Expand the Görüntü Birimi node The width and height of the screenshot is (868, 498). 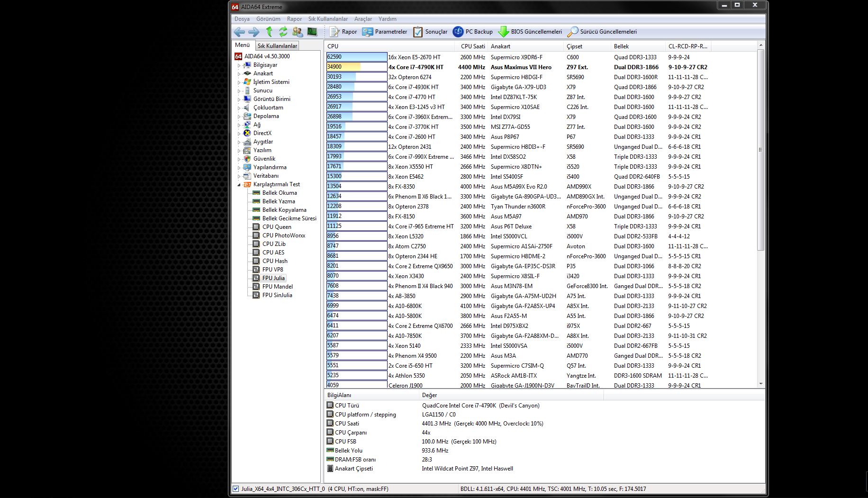click(239, 100)
